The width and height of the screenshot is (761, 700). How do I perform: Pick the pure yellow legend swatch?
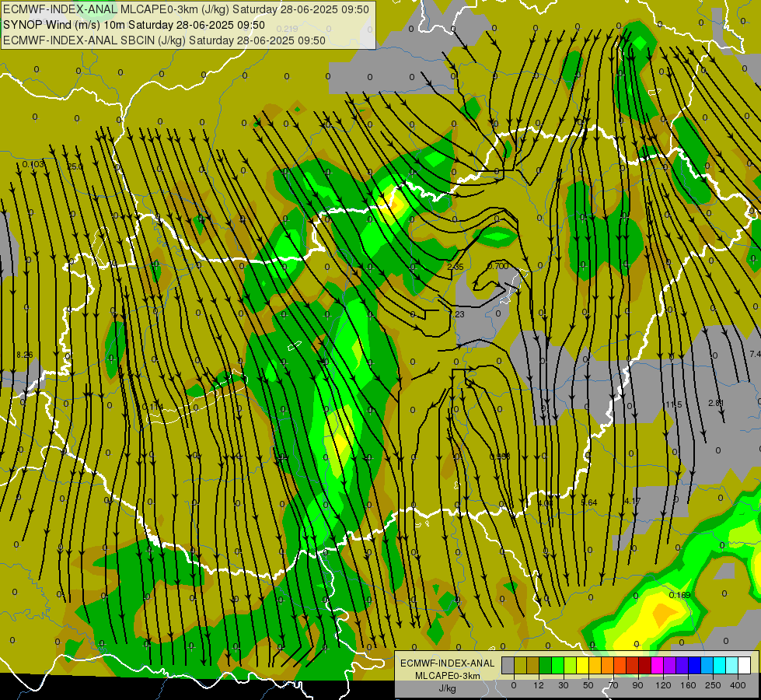582,666
